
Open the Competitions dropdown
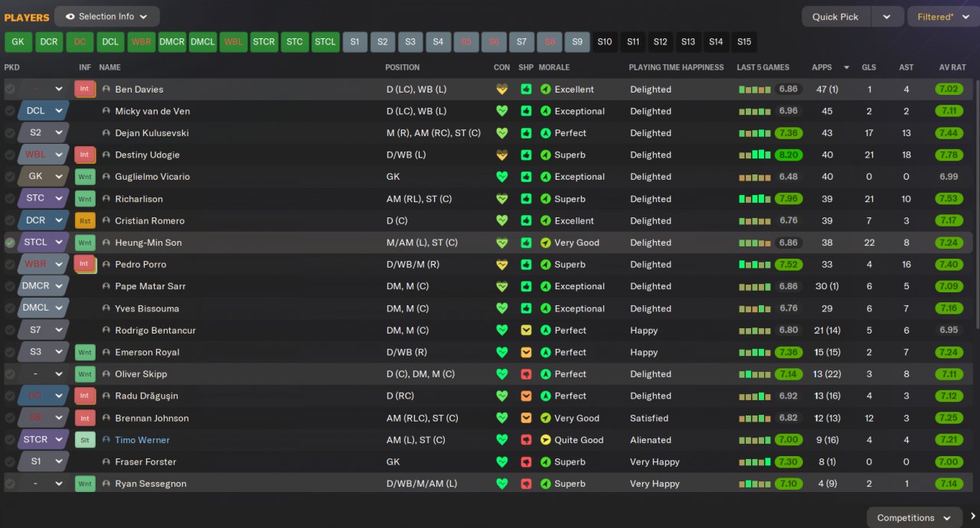click(x=914, y=517)
